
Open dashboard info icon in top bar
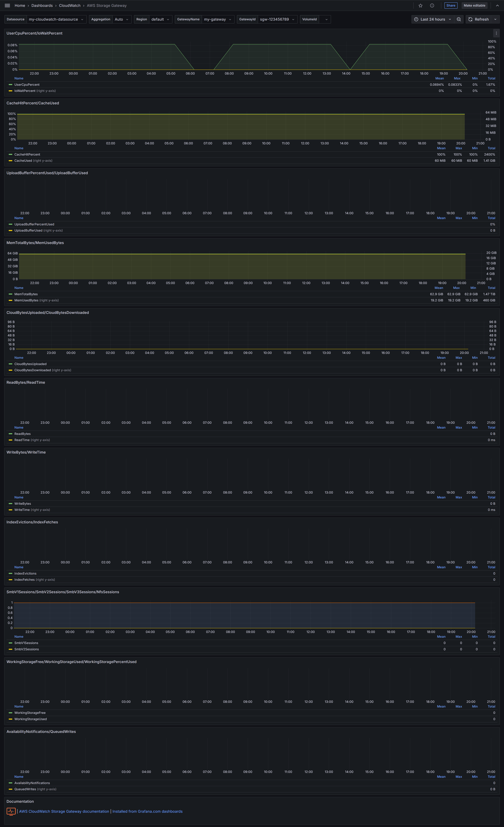pos(432,6)
